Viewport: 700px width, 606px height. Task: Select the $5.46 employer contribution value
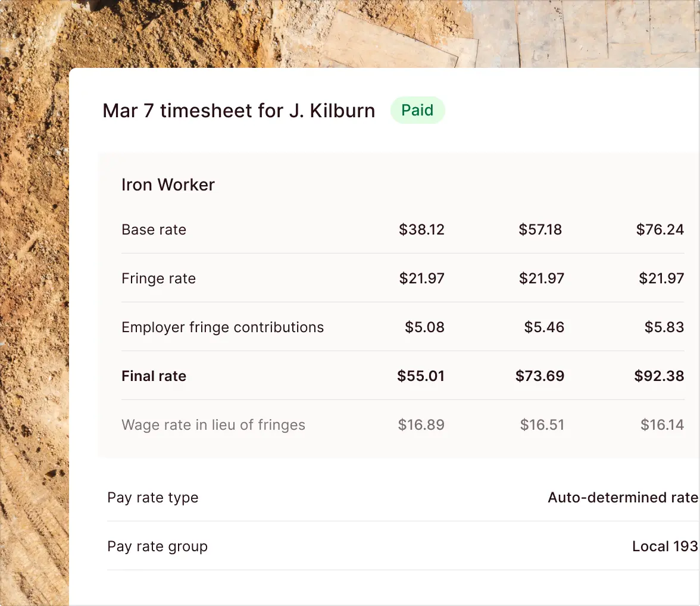pos(544,327)
